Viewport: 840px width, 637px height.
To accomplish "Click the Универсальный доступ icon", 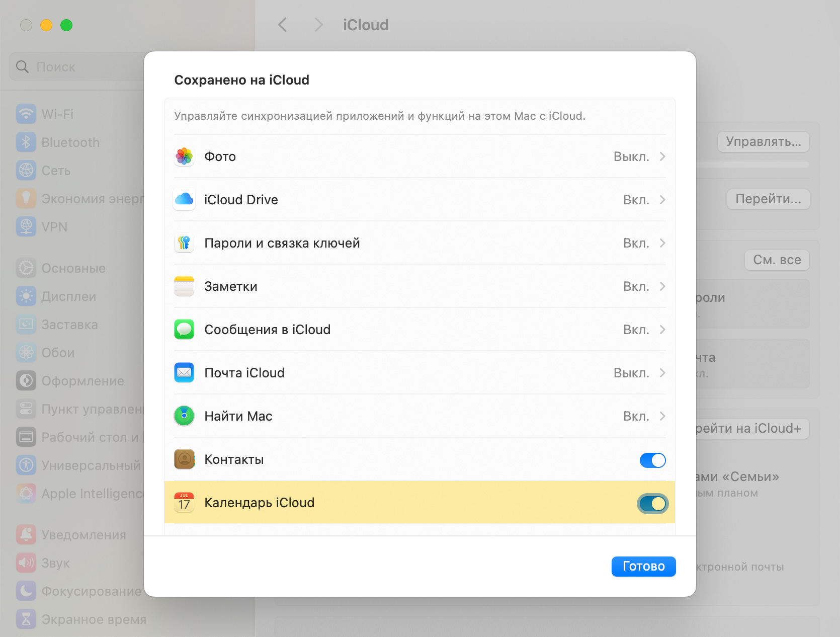I will [x=26, y=465].
